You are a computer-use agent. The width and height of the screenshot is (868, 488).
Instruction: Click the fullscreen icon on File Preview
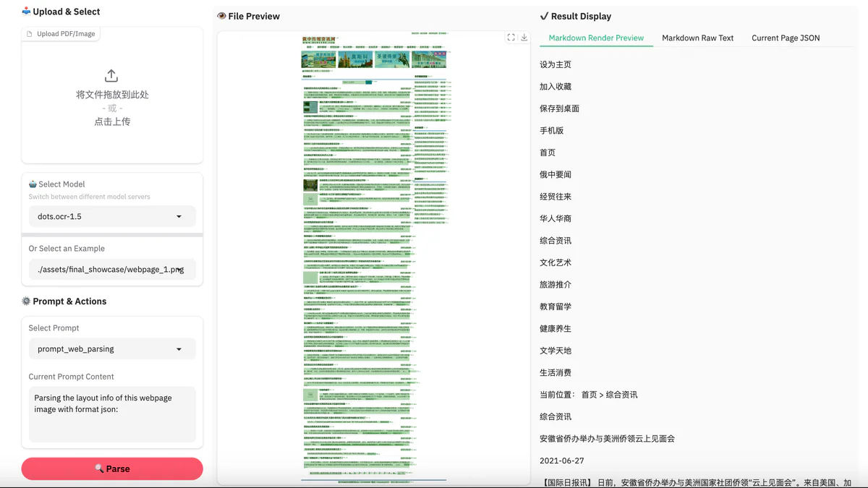tap(511, 37)
